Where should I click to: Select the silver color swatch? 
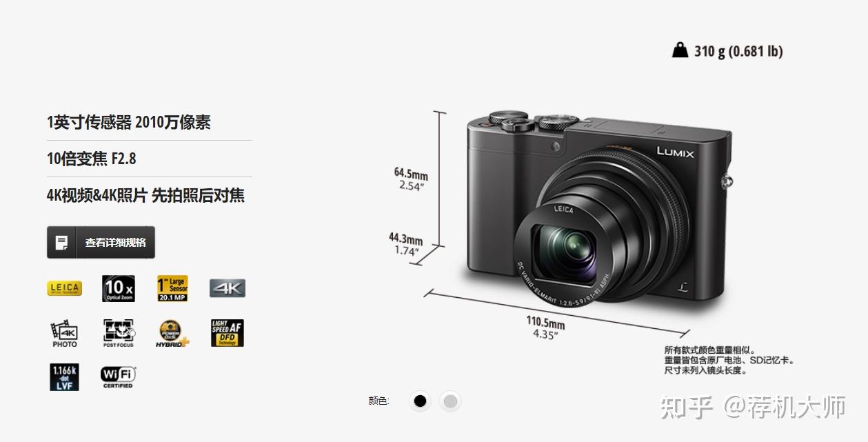(x=450, y=401)
